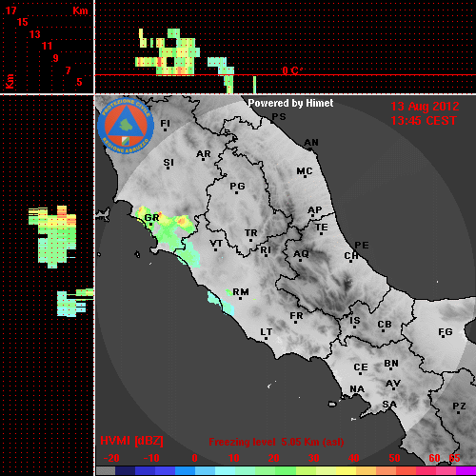Screen dimensions: 476x476
Task: Click the '50' value on the dBZ scale
Action: pyautogui.click(x=395, y=458)
